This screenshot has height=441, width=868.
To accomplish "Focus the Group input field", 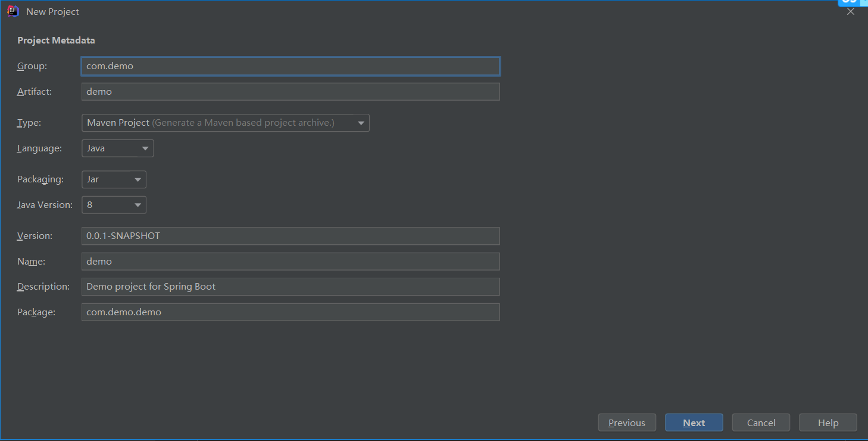I will pos(291,66).
